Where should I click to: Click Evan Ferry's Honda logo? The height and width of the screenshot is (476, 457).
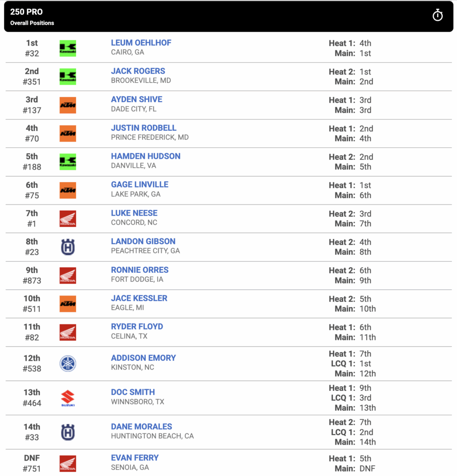(68, 463)
